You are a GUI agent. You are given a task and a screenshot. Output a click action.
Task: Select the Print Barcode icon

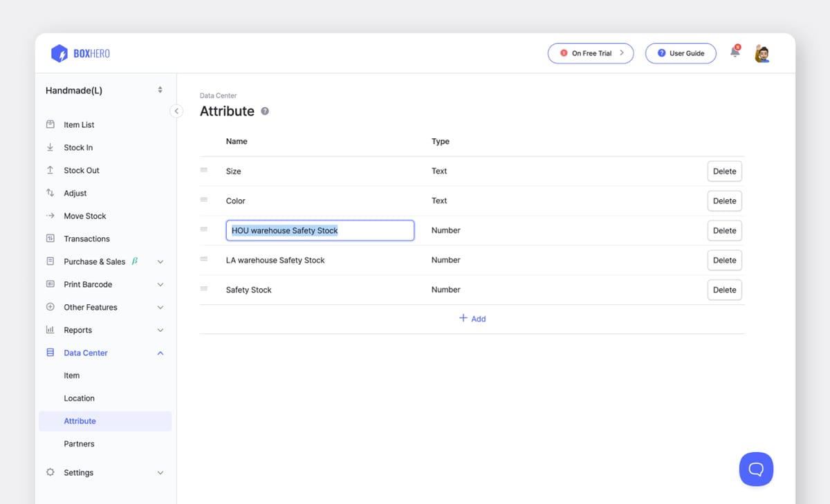[x=50, y=284]
